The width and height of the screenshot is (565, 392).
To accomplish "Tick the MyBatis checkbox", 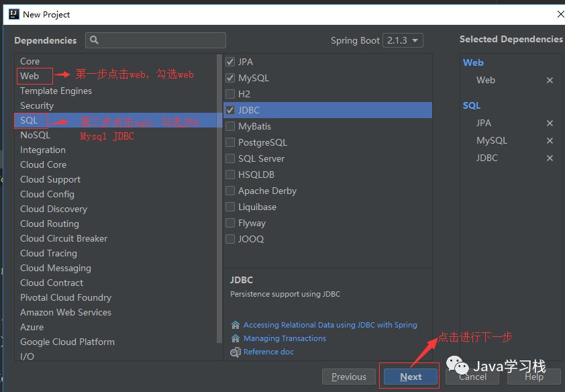I will [230, 126].
